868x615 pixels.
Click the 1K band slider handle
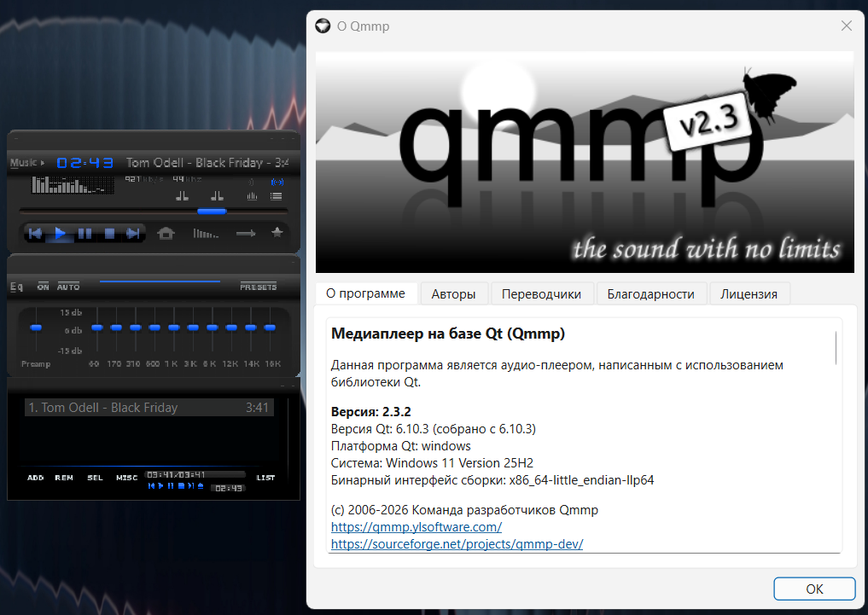point(174,328)
